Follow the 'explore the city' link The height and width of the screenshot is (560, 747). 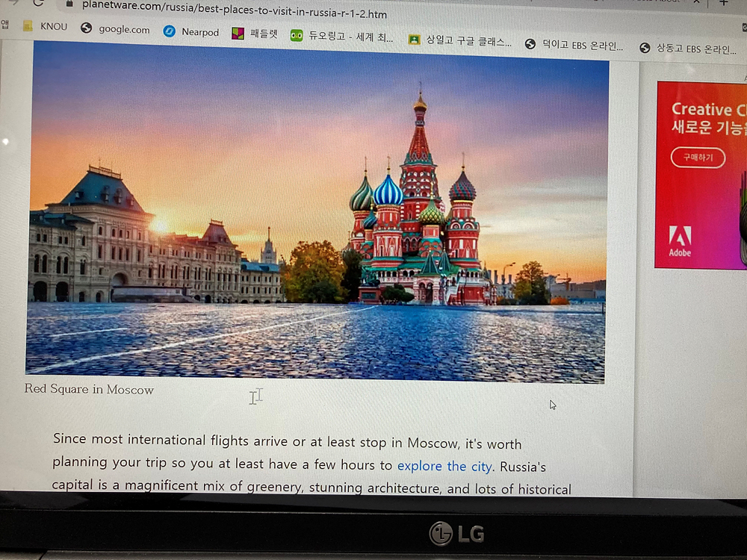coord(444,466)
